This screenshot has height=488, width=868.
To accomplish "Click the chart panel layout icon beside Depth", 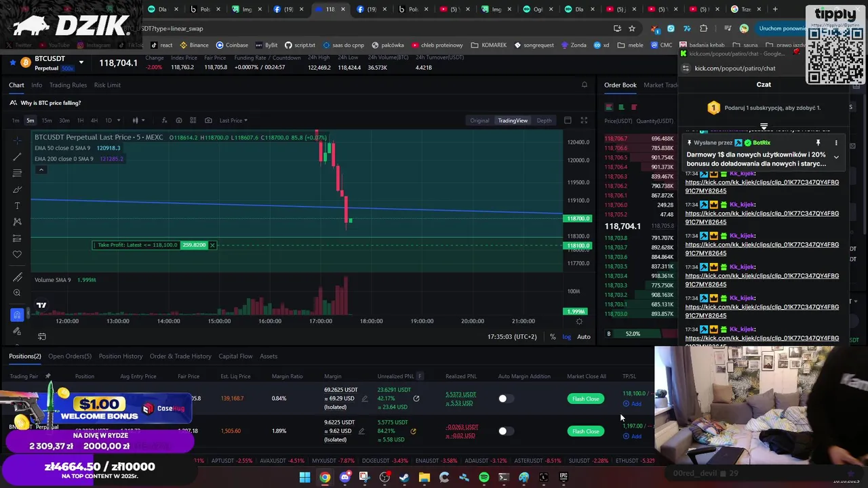I will 568,121.
